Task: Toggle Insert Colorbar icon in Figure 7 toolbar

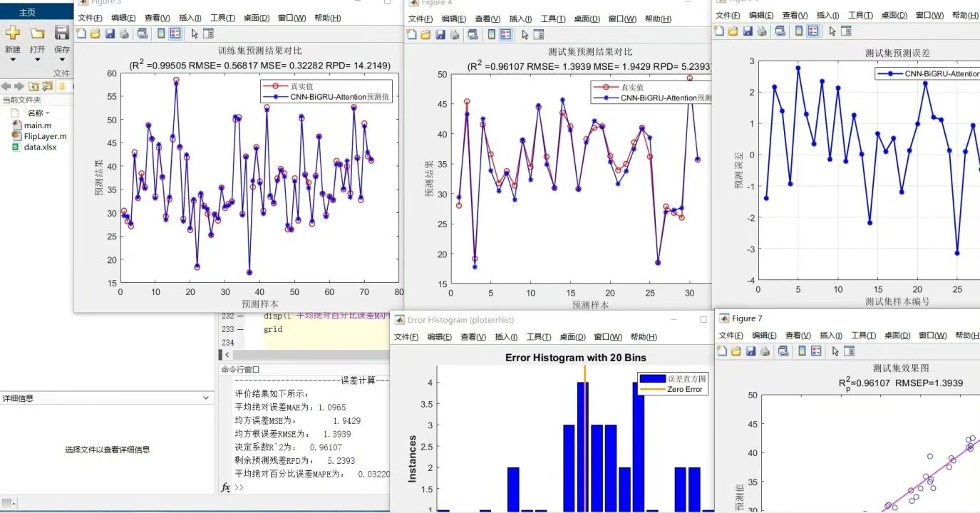Action: click(x=801, y=351)
